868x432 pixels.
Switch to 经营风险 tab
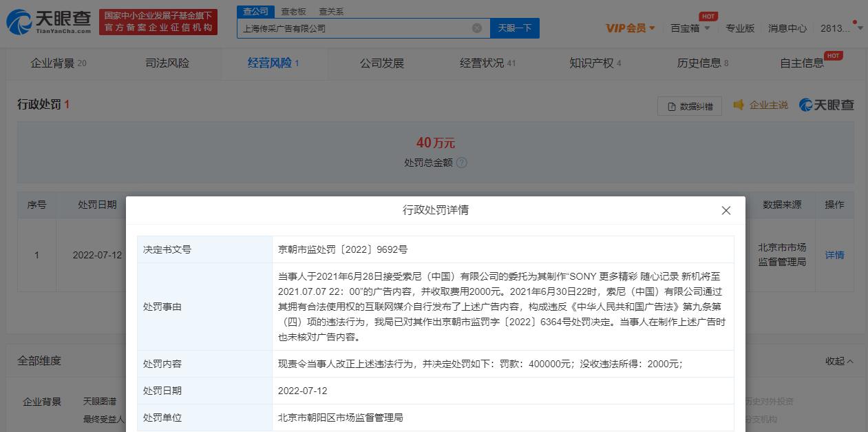pyautogui.click(x=273, y=63)
